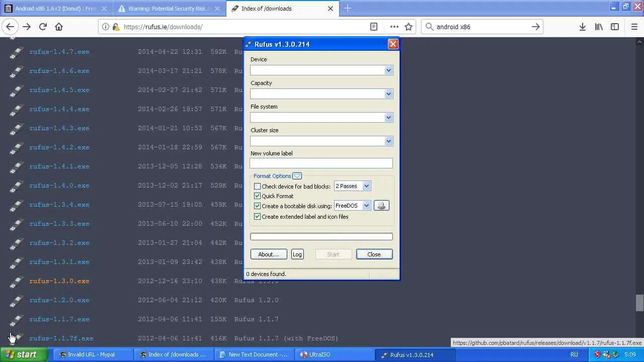Enable 'Check device for bad blocks'
Viewport: 644px width, 362px height.
tap(257, 187)
